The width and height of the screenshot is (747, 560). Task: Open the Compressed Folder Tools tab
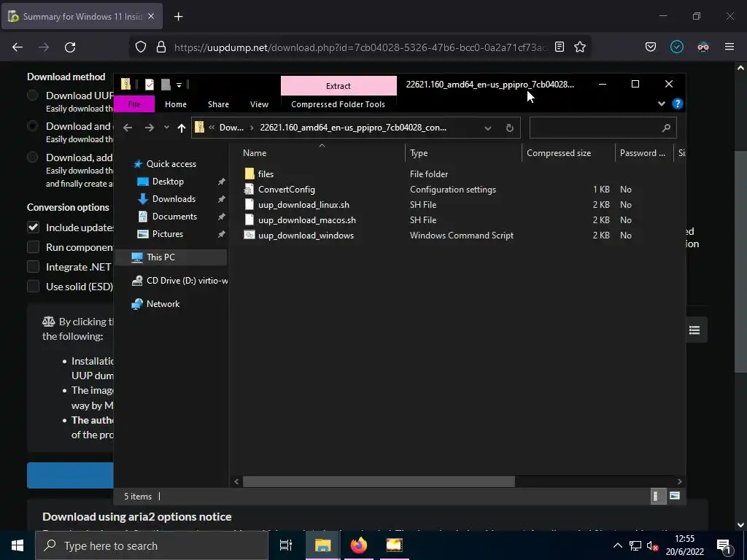338,104
